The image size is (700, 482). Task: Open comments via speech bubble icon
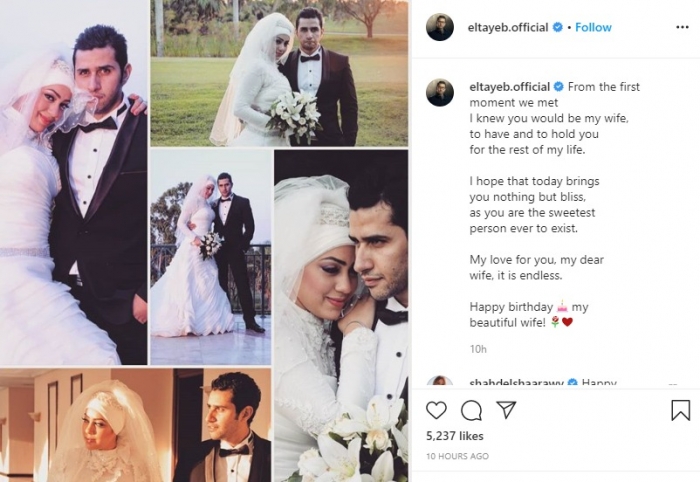tap(471, 411)
